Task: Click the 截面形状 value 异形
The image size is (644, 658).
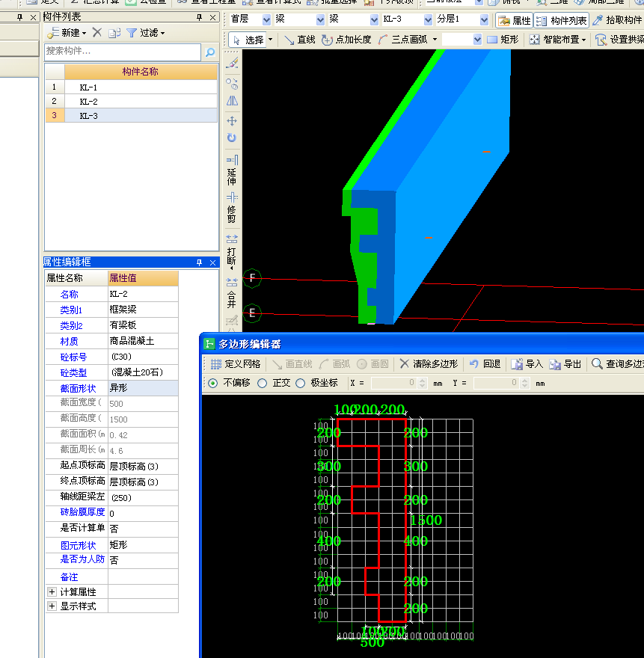Action: point(143,388)
